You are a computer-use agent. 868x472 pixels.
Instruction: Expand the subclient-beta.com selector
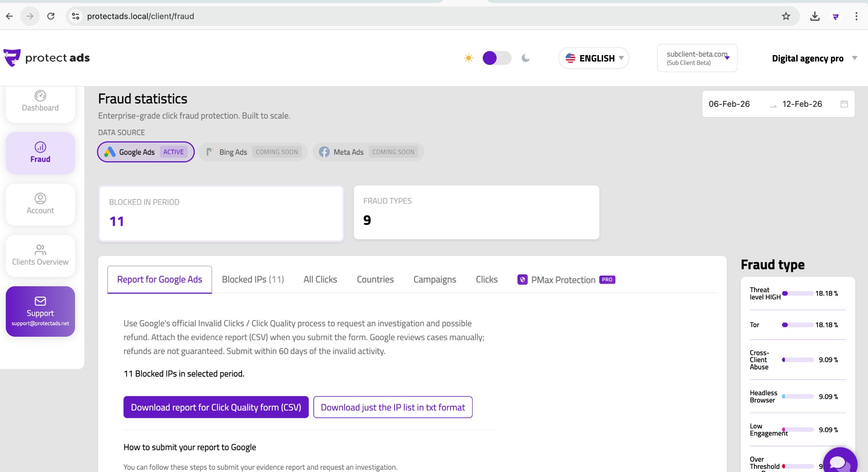tap(696, 58)
